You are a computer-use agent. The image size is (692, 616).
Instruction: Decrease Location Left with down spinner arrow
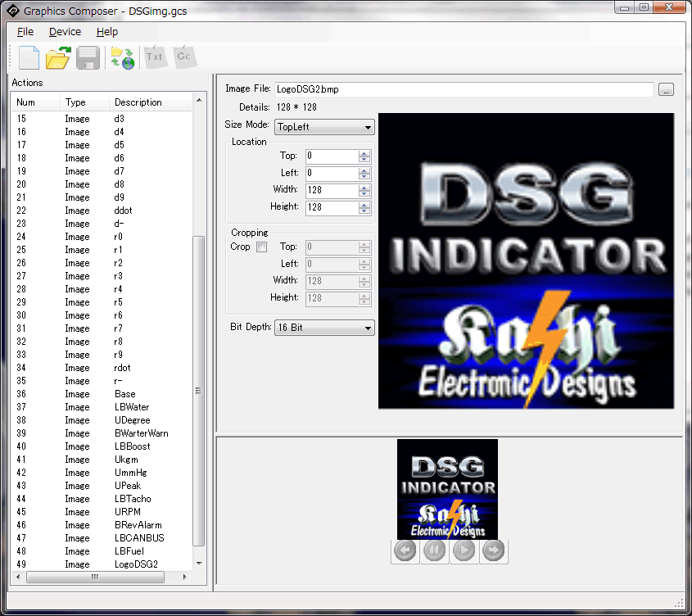point(364,177)
